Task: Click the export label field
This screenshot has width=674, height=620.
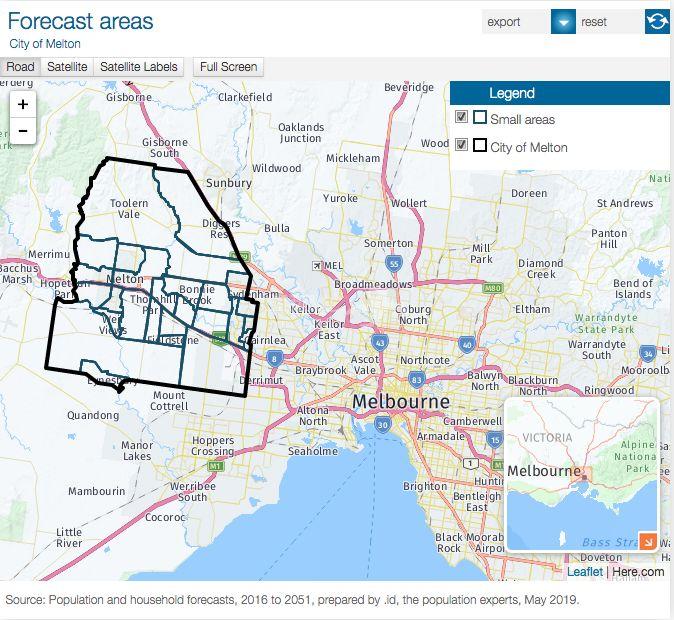Action: coord(515,22)
